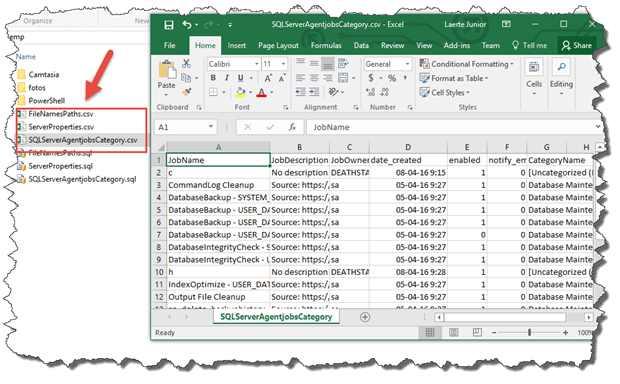Open the Add-ins tab
Viewport: 620px width, 384px height.
point(457,45)
